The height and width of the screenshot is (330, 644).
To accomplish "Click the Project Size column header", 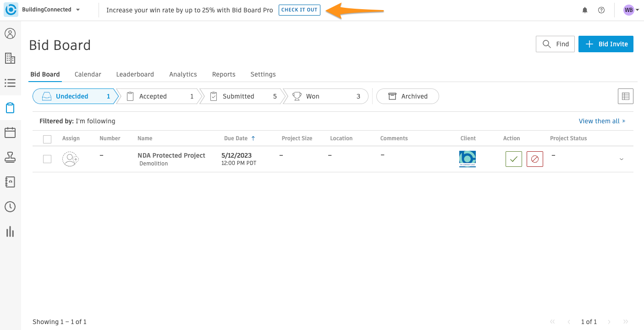I will (297, 138).
